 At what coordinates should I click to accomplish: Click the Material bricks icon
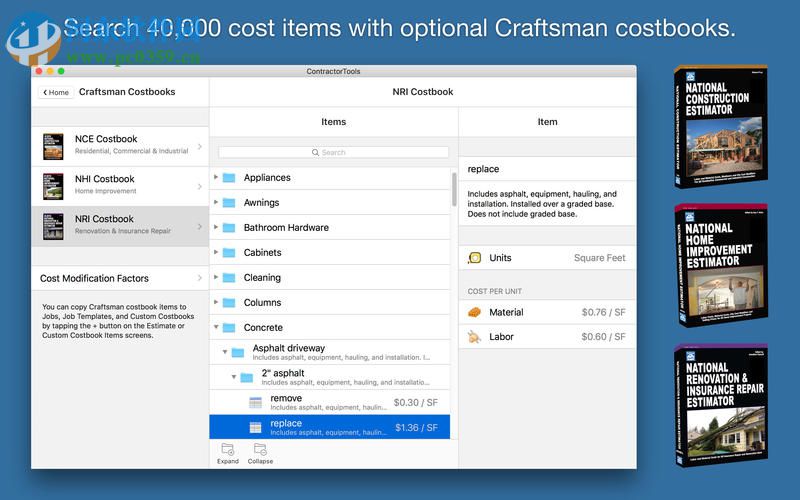pos(474,312)
